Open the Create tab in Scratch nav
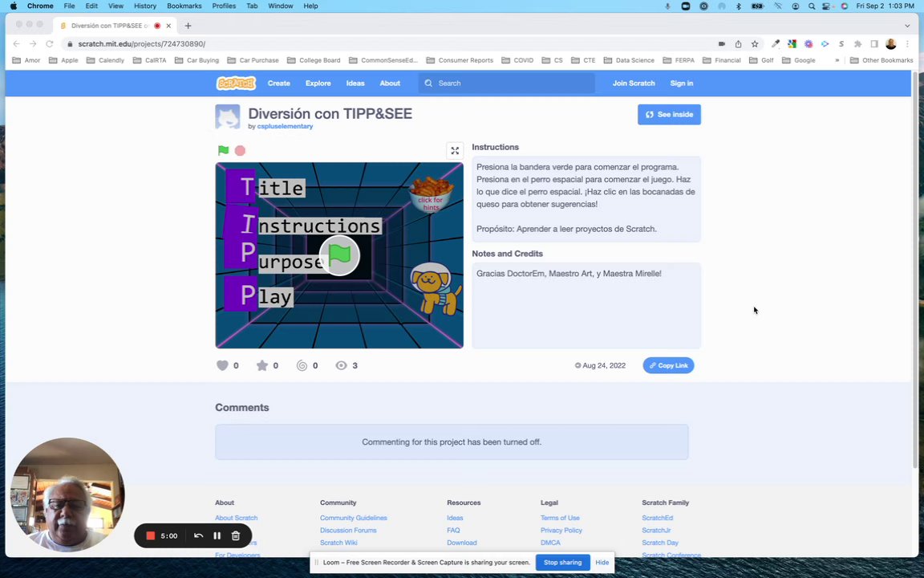This screenshot has width=924, height=578. (279, 83)
